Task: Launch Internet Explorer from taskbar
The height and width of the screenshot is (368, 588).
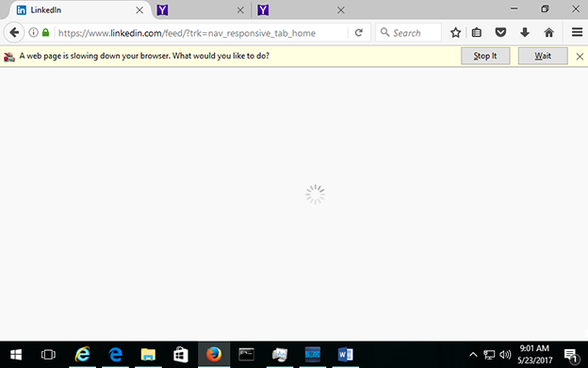Action: pos(83,355)
